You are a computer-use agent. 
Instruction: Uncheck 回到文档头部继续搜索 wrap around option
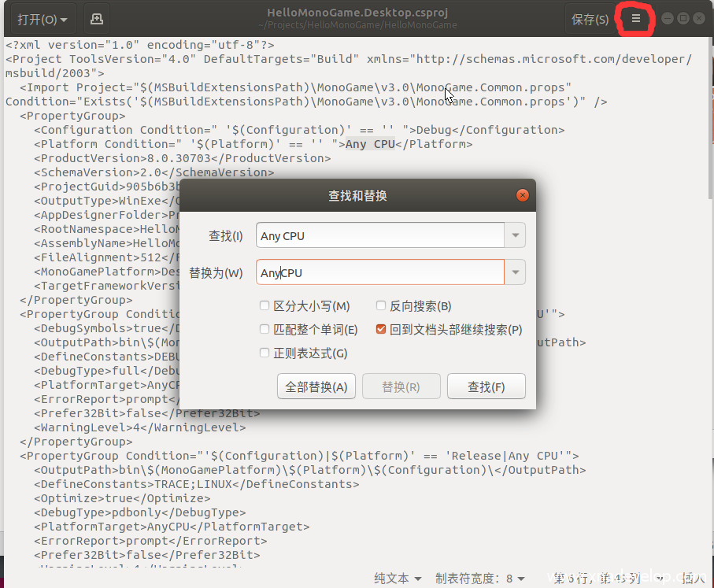[381, 330]
